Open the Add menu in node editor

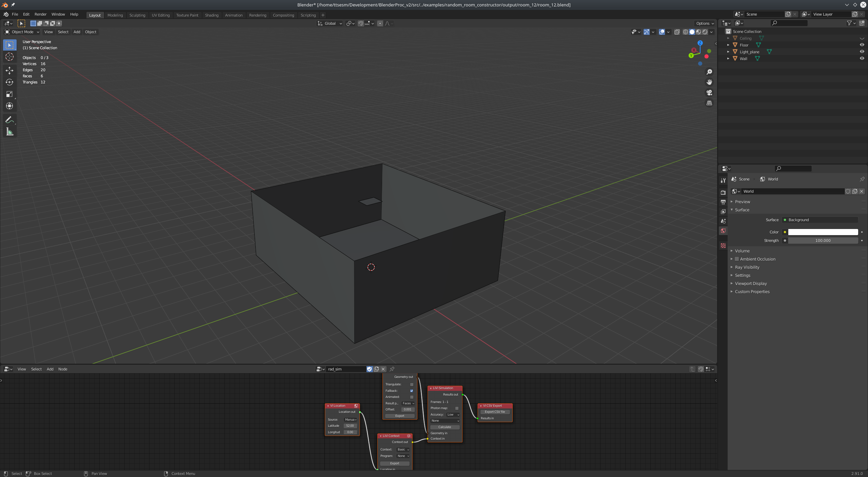[49, 368]
